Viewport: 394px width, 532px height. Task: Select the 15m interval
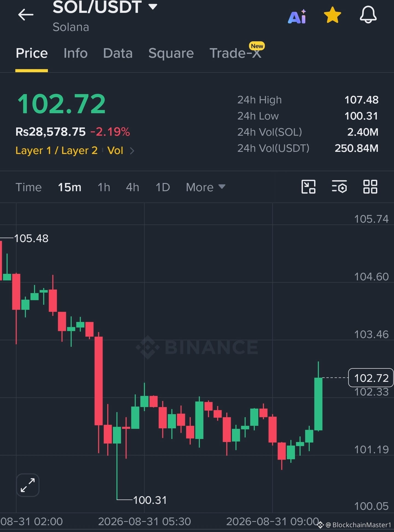click(69, 187)
